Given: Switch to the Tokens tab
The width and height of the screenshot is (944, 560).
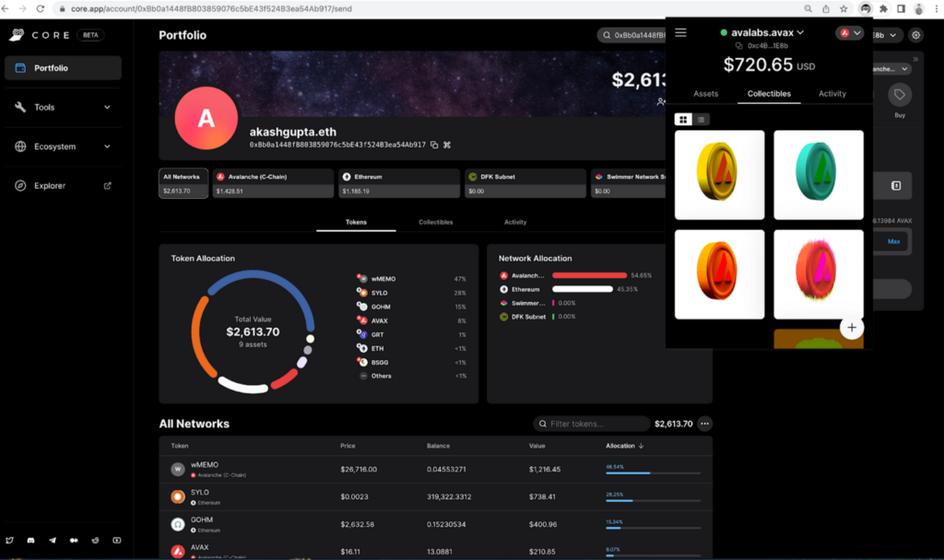Looking at the screenshot, I should point(356,222).
